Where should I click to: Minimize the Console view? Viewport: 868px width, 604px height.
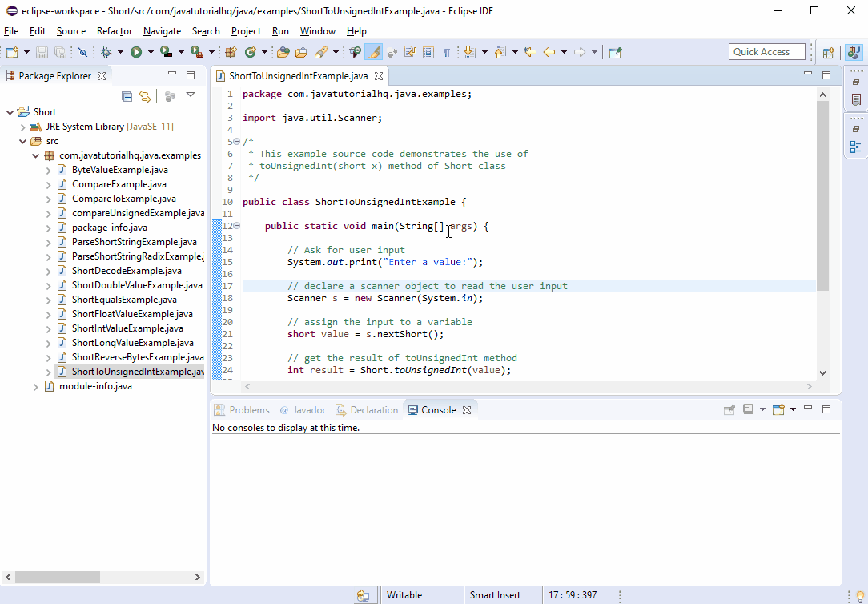coord(808,409)
